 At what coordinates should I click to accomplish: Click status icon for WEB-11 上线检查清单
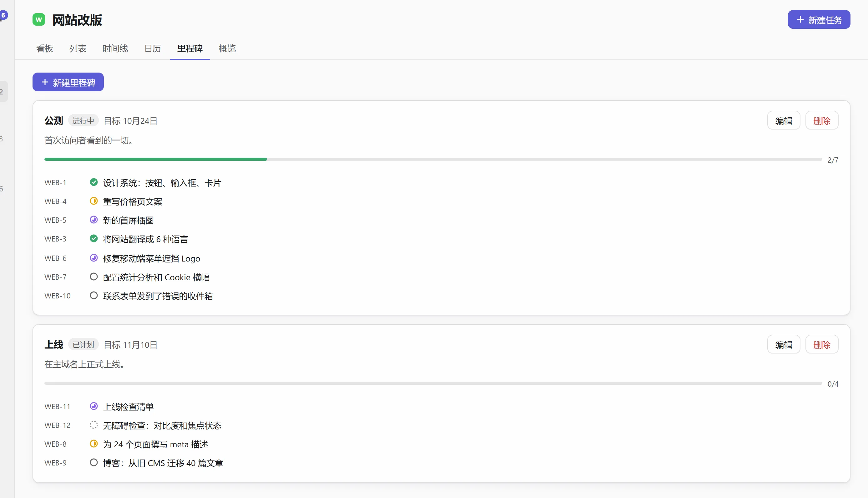click(x=94, y=406)
